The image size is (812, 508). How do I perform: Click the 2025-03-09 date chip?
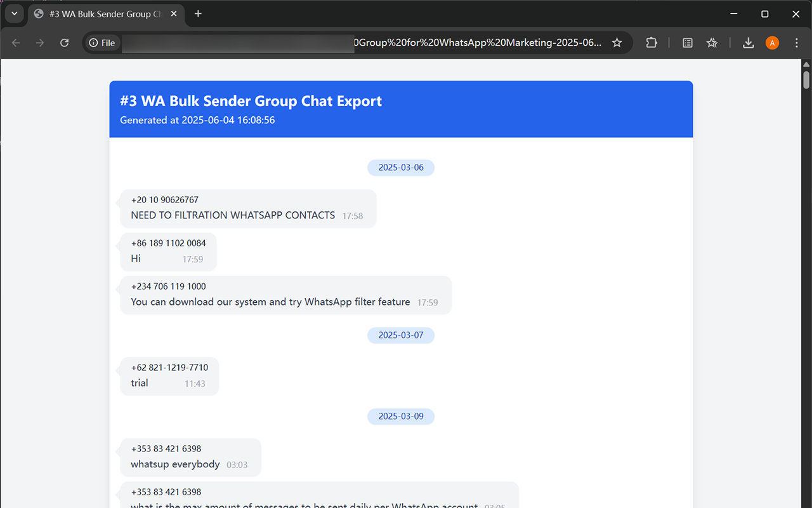coord(401,416)
